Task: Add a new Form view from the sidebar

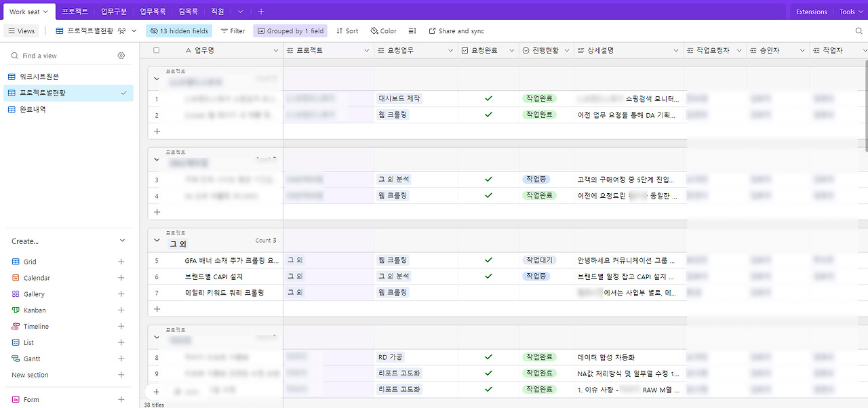Action: (x=121, y=399)
